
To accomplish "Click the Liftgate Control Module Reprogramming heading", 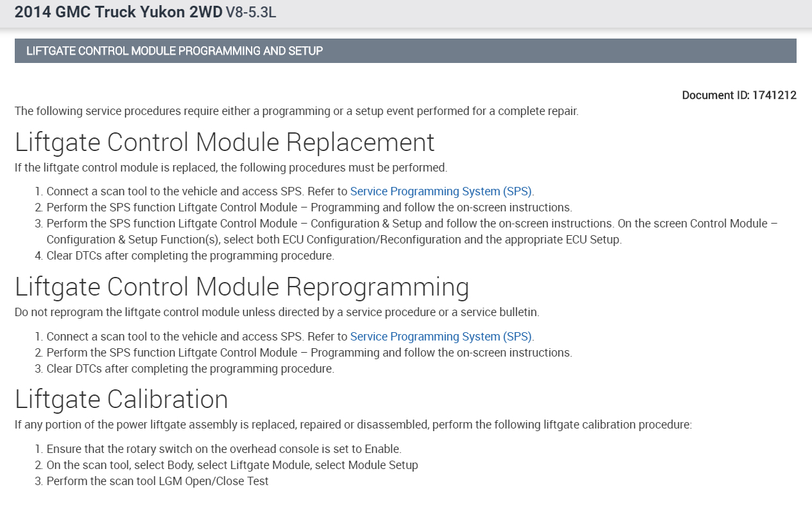I will pos(241,287).
